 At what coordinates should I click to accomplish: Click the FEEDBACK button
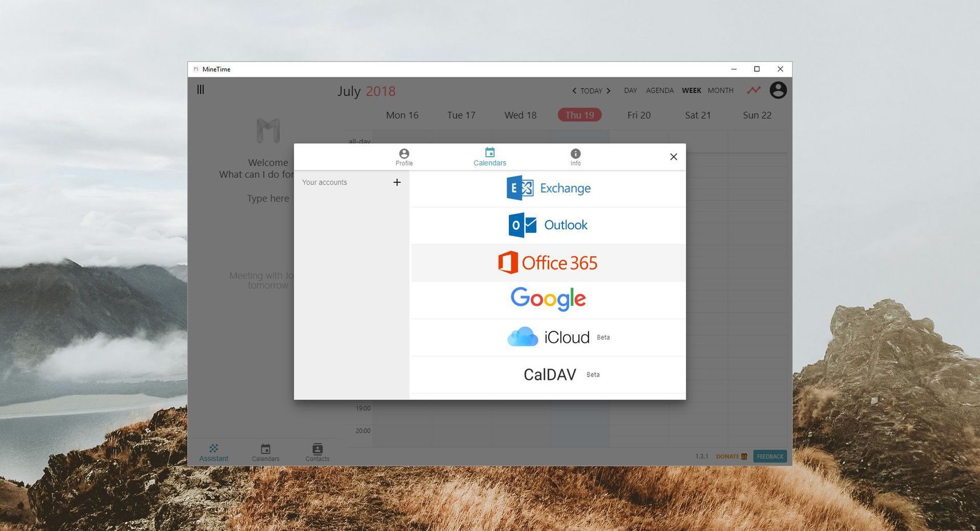770,456
